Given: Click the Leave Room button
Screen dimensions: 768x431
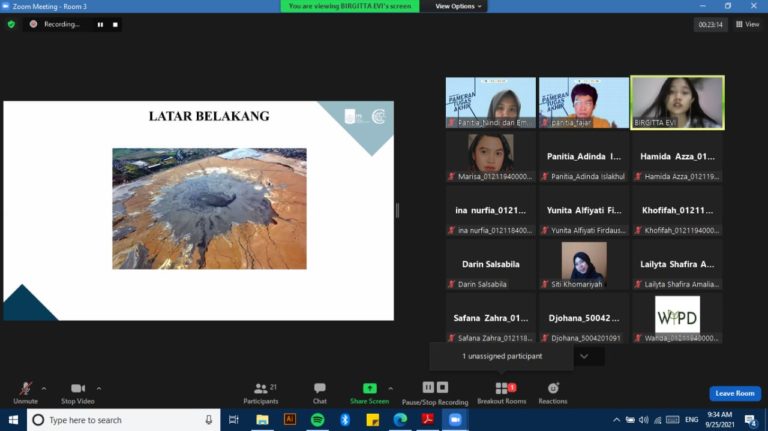Looking at the screenshot, I should tap(734, 393).
